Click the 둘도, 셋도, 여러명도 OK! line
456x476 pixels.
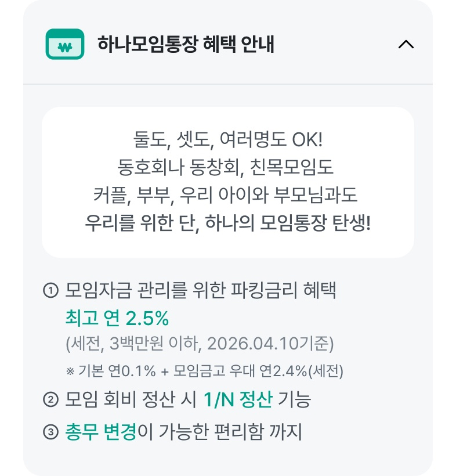227,140
